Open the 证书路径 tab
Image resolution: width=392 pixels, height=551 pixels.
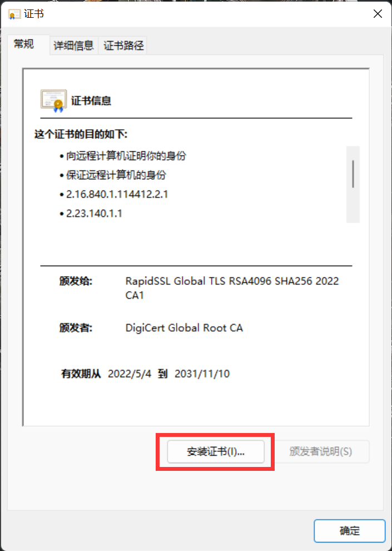point(123,45)
